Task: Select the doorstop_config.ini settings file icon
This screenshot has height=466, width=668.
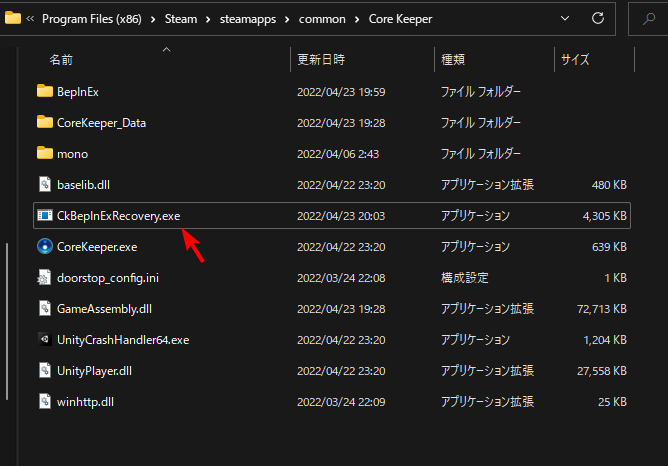Action: pyautogui.click(x=44, y=278)
